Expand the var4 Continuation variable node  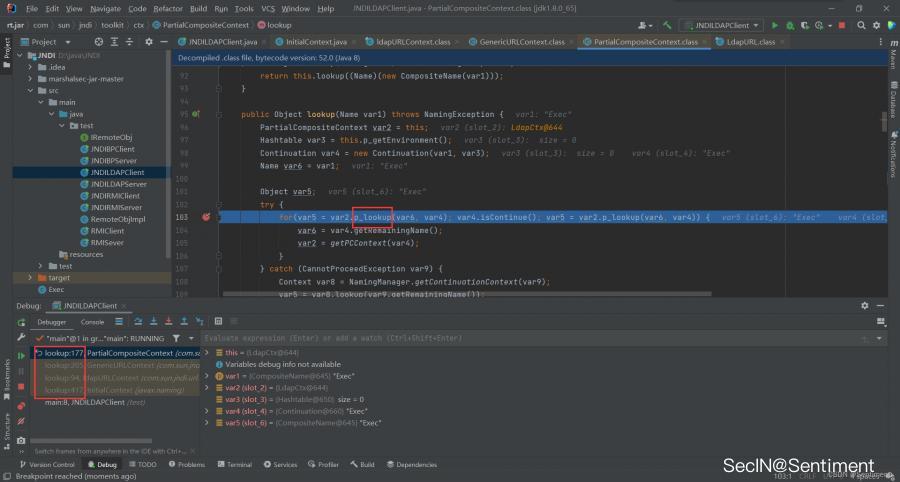(x=206, y=410)
